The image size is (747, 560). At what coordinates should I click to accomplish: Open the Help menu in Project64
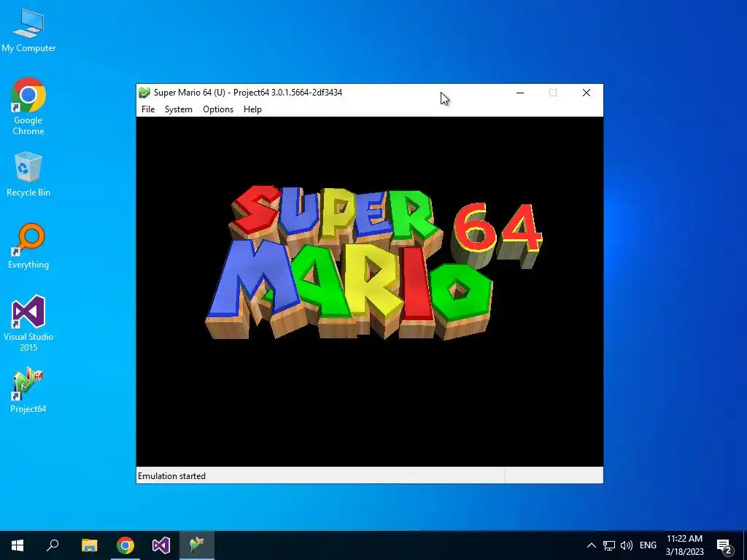(252, 109)
